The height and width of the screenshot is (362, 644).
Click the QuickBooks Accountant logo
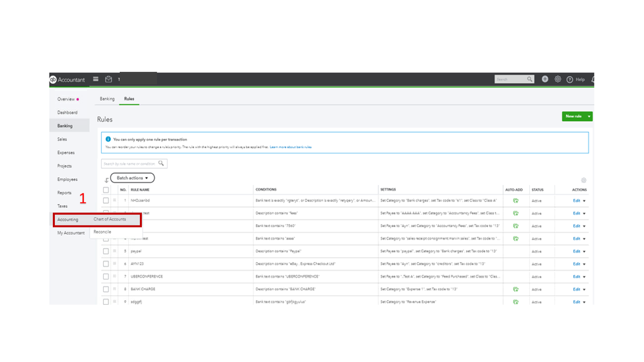pyautogui.click(x=67, y=80)
